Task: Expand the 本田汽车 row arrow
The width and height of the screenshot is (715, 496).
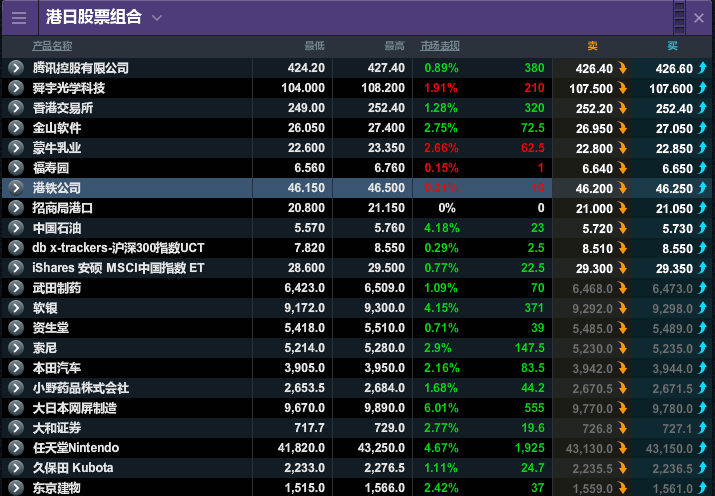Action: click(16, 368)
